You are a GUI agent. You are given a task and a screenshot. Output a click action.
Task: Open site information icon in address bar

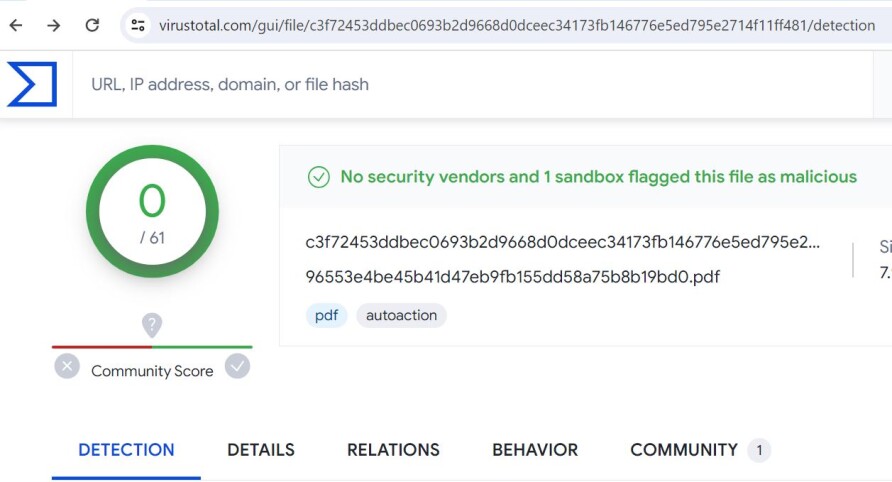[x=138, y=25]
